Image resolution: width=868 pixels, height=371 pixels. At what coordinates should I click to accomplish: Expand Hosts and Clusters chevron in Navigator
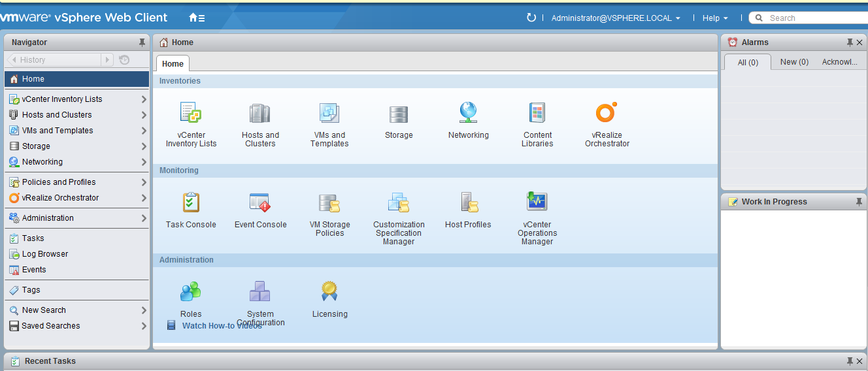(x=144, y=115)
